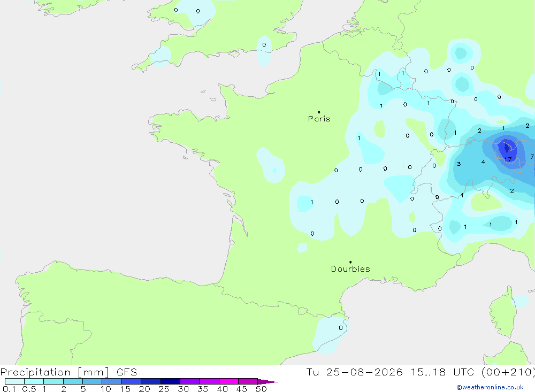Click the value 4 beside the 17 peak
The image size is (535, 392).
pos(483,162)
